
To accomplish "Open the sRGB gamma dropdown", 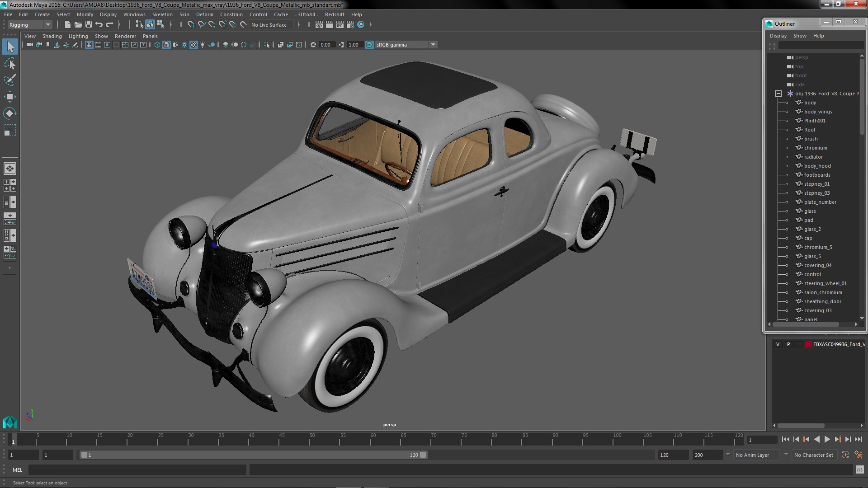I will pos(433,45).
